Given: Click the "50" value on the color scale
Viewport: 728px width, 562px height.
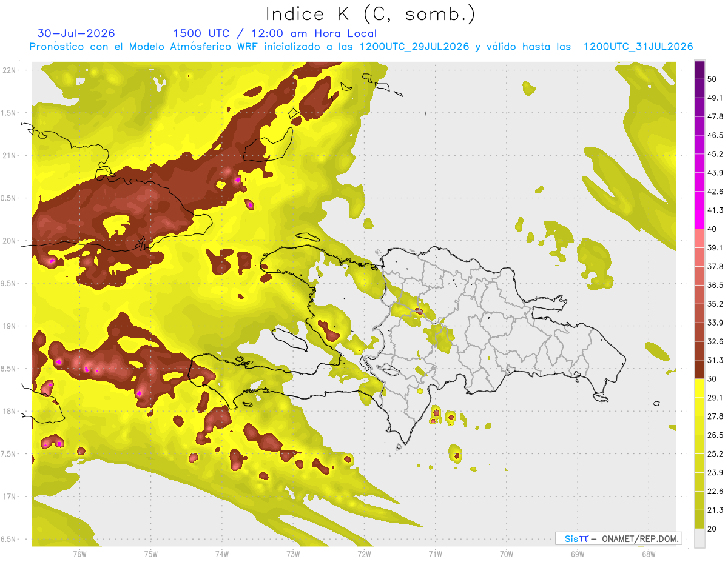Looking at the screenshot, I should (712, 79).
